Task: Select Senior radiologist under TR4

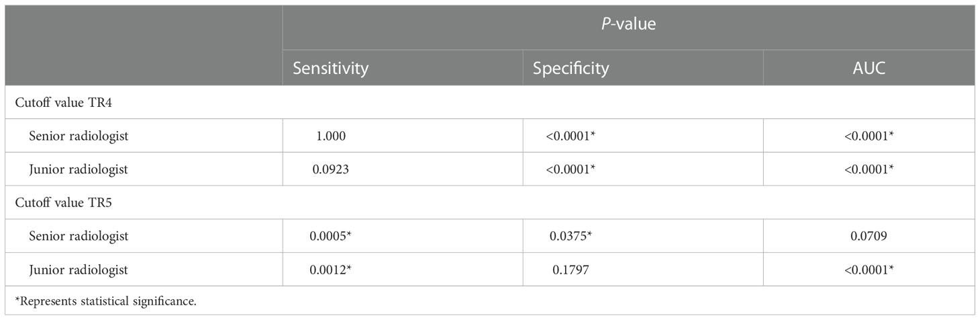Action: pyautogui.click(x=78, y=136)
